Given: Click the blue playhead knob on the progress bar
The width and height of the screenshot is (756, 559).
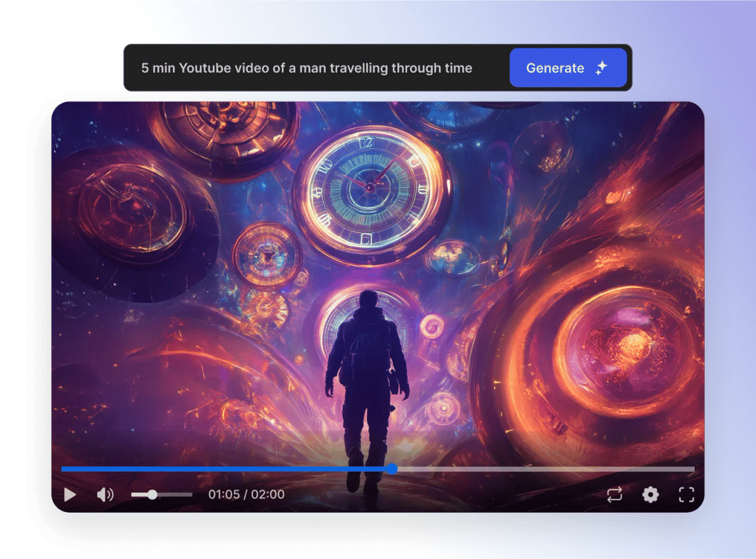Looking at the screenshot, I should pyautogui.click(x=392, y=469).
